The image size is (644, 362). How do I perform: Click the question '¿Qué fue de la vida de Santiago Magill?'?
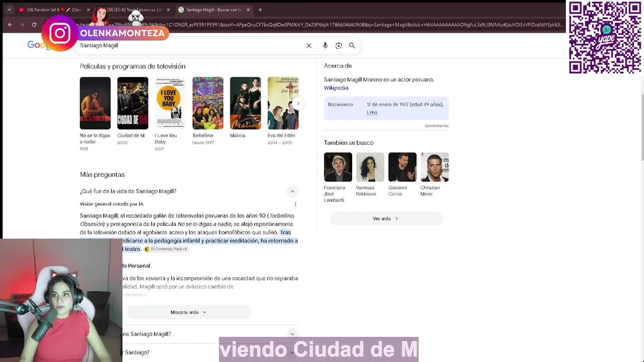(128, 192)
